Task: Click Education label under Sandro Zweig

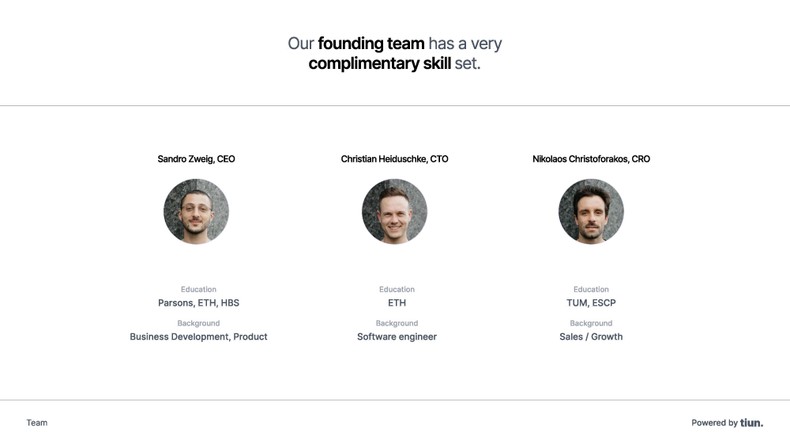Action: (198, 289)
